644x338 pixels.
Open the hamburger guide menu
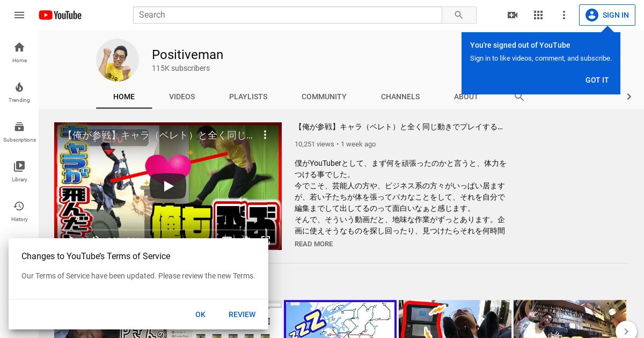coord(19,15)
